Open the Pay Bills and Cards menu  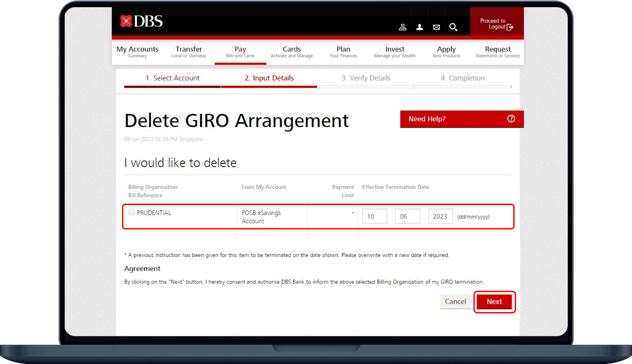pos(240,52)
